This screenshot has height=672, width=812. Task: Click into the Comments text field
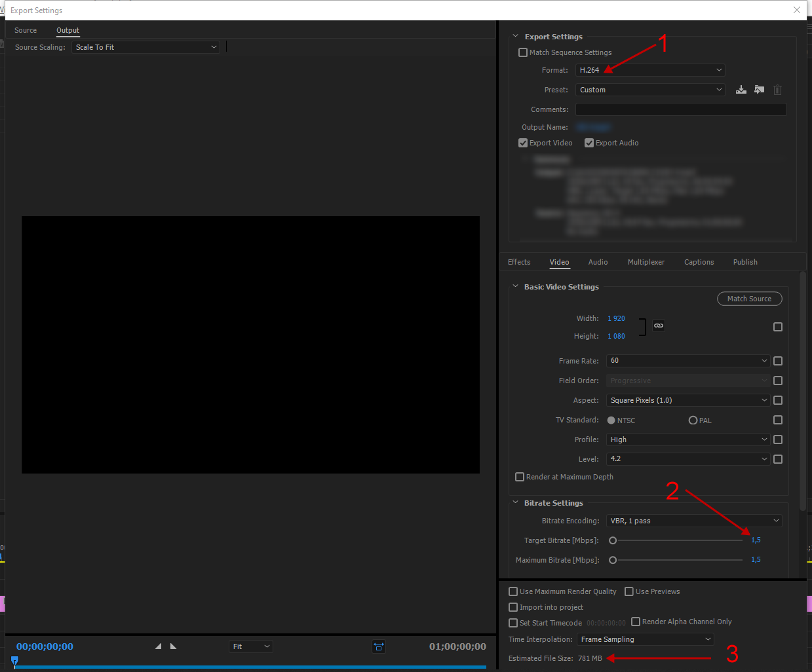click(680, 109)
